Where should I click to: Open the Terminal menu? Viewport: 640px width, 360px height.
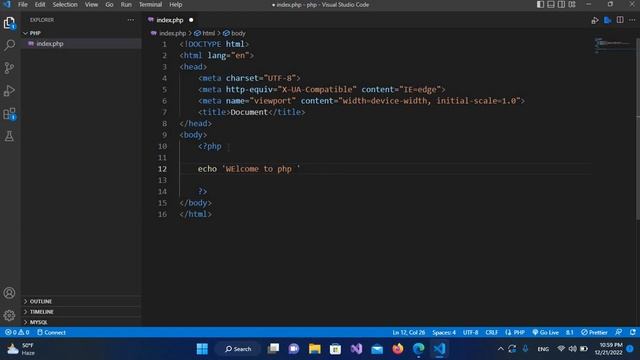150,4
